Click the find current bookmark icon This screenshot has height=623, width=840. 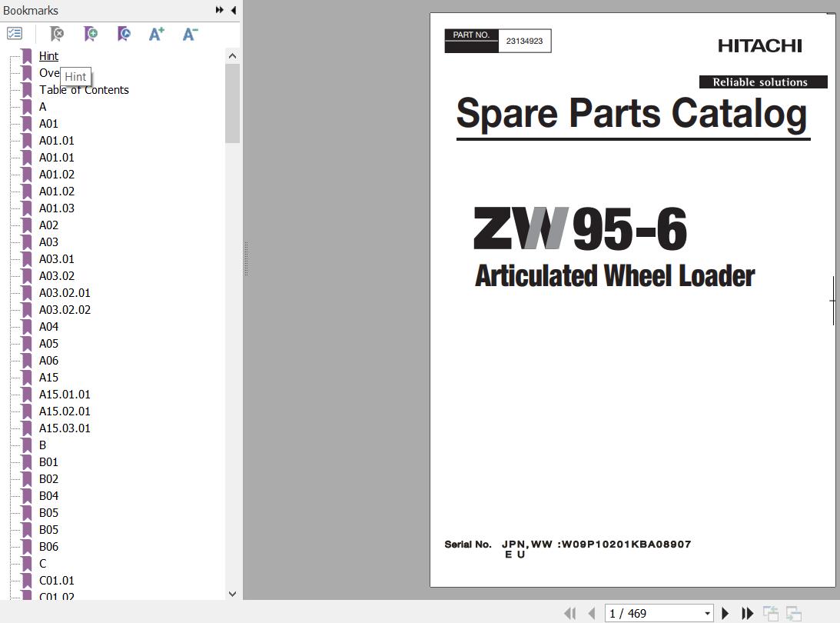(x=124, y=34)
